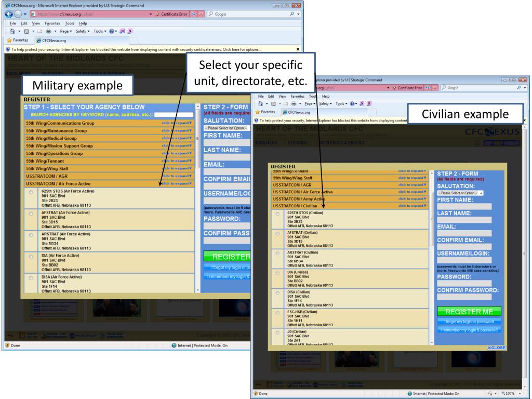Click X CLOSE on the Civilian register dialog
Screen dimensions: 532x399
(x=496, y=348)
